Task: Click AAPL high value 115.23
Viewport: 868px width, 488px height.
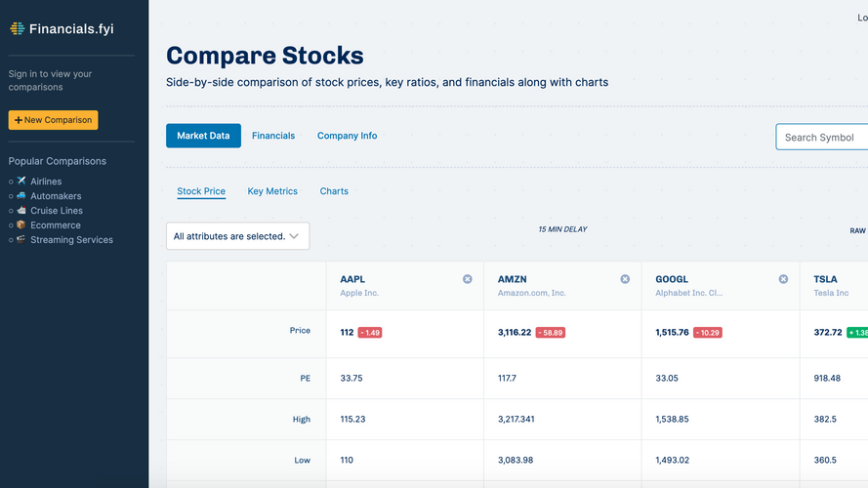Action: 352,420
